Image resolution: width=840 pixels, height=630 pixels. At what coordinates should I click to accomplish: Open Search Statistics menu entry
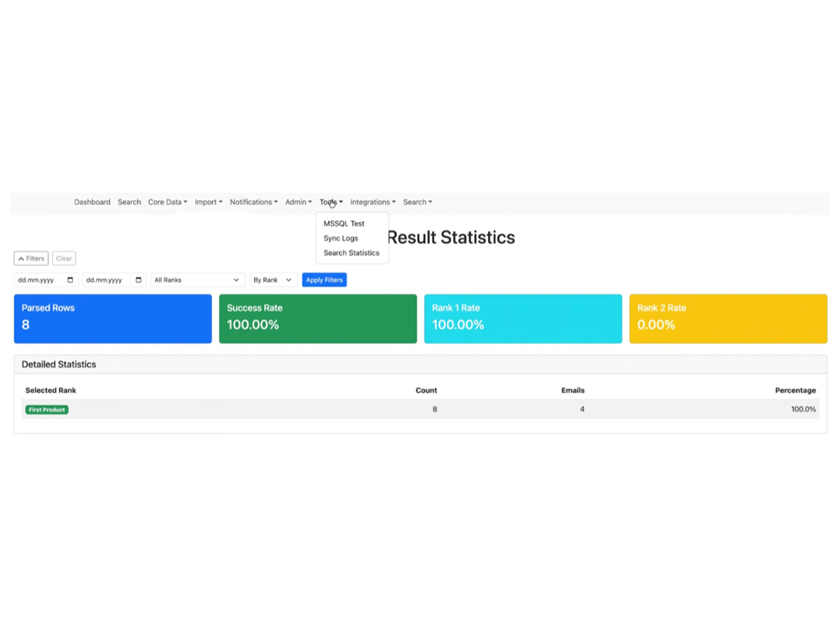pyautogui.click(x=351, y=253)
